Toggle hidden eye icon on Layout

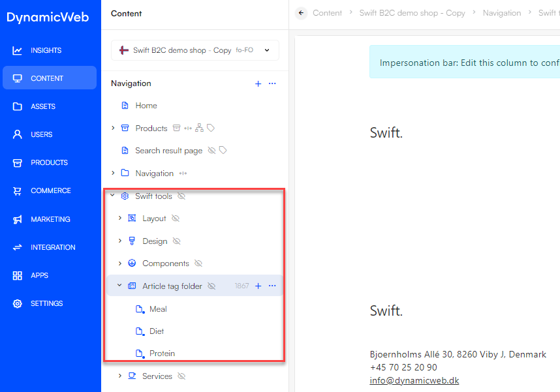[x=175, y=219]
